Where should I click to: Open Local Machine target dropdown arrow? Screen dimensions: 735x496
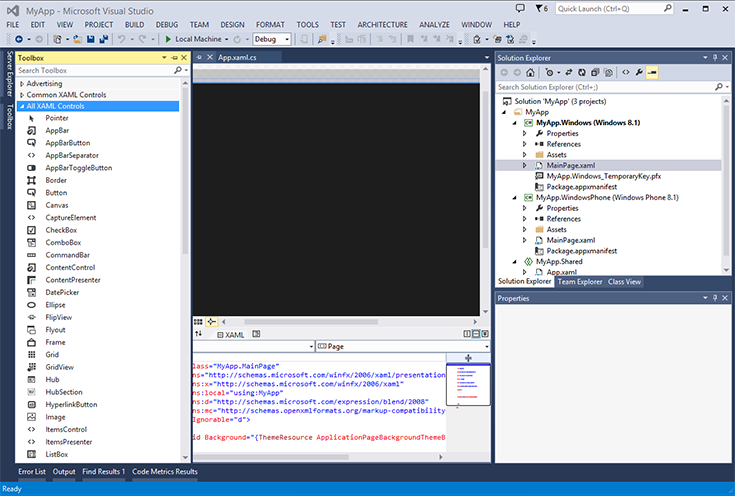[226, 39]
